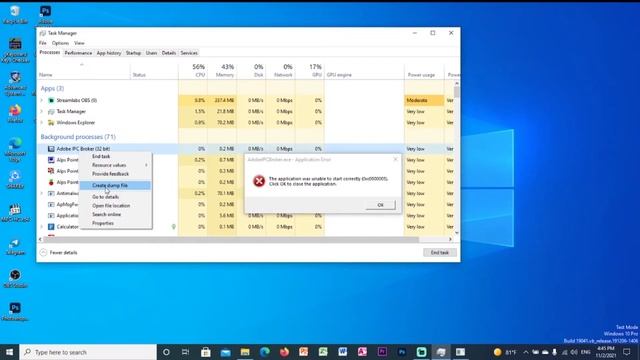This screenshot has height=360, width=640.
Task: Open Cortana circle on taskbar
Action: 166,352
